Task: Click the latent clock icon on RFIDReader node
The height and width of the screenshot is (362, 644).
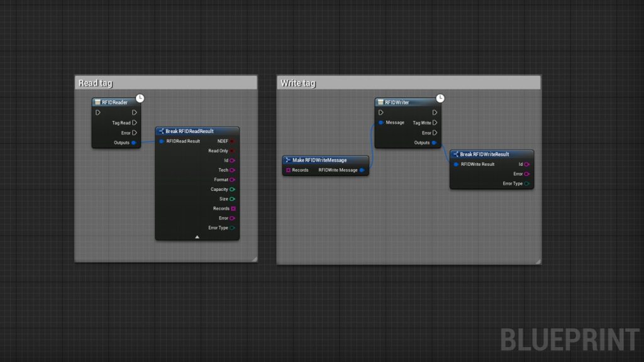Action: click(x=140, y=98)
